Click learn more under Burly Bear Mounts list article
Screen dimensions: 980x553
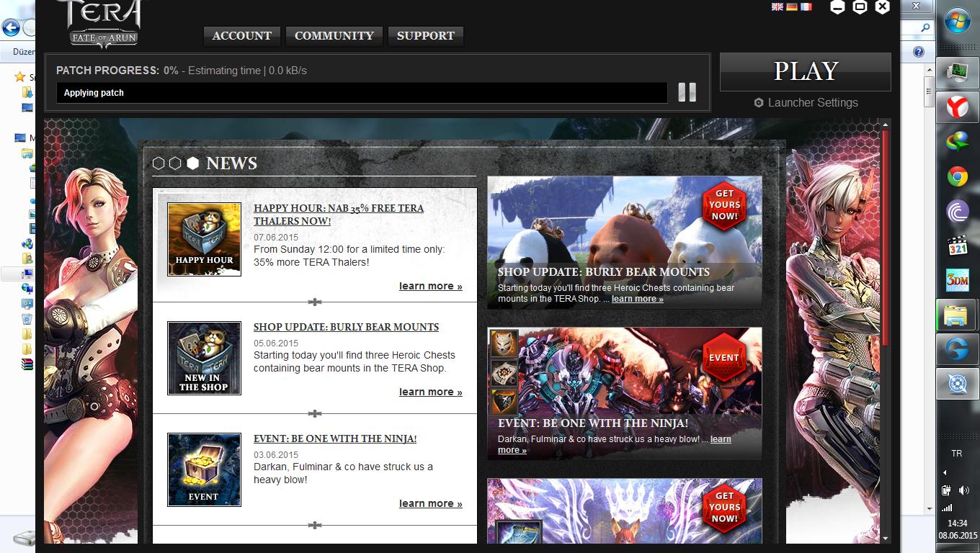pyautogui.click(x=431, y=392)
